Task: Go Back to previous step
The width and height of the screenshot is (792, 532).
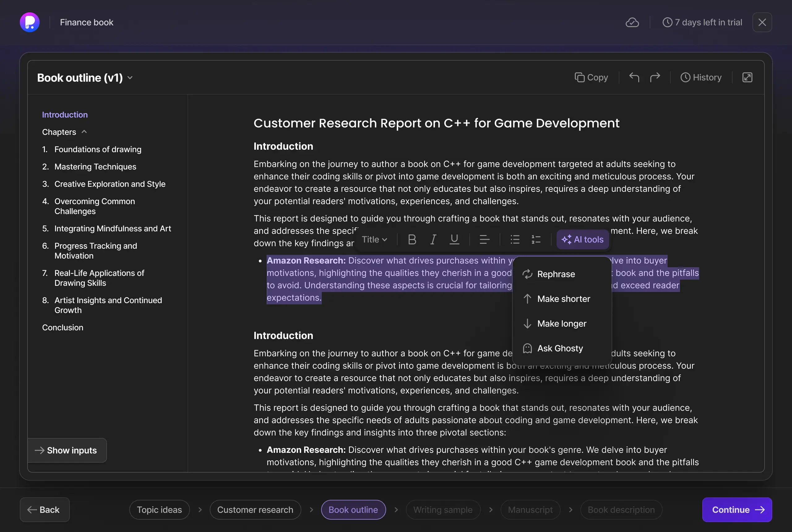Action: coord(45,510)
